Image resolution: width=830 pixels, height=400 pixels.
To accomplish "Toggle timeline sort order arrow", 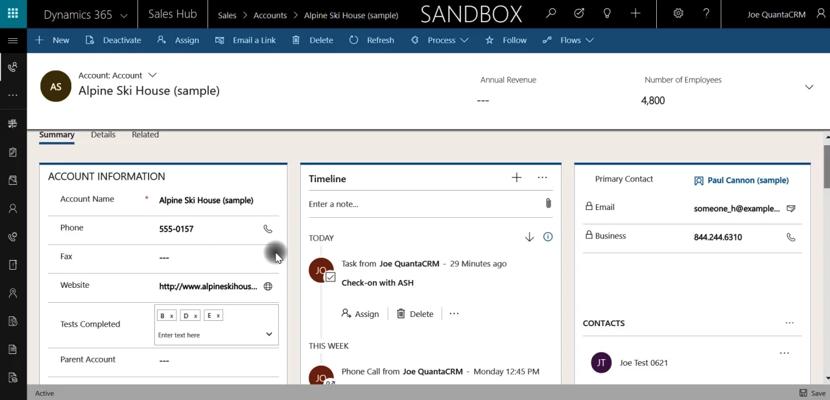I will [x=529, y=237].
